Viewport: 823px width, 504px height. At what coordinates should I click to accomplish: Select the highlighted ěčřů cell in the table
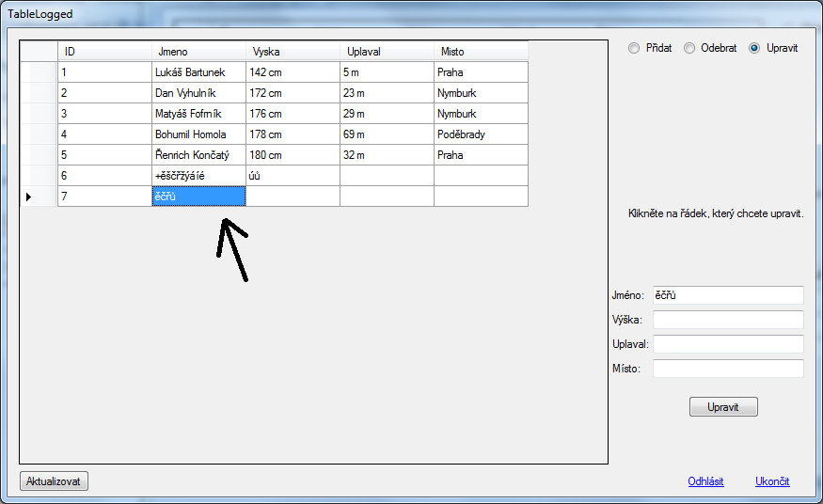pos(198,197)
